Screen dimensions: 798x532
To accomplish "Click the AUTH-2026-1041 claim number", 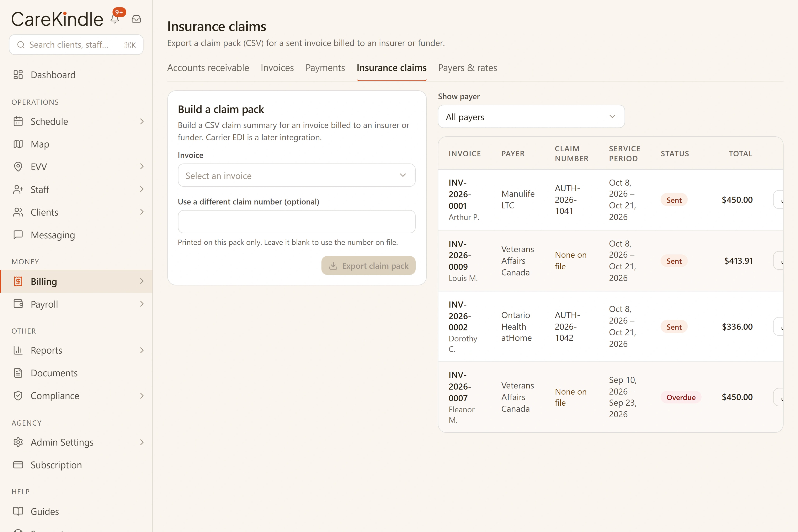I will coord(567,199).
